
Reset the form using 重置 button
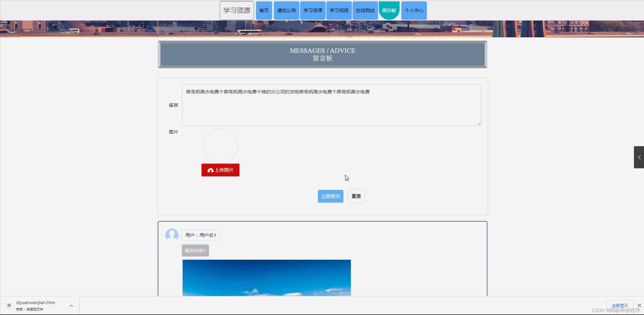(x=356, y=196)
